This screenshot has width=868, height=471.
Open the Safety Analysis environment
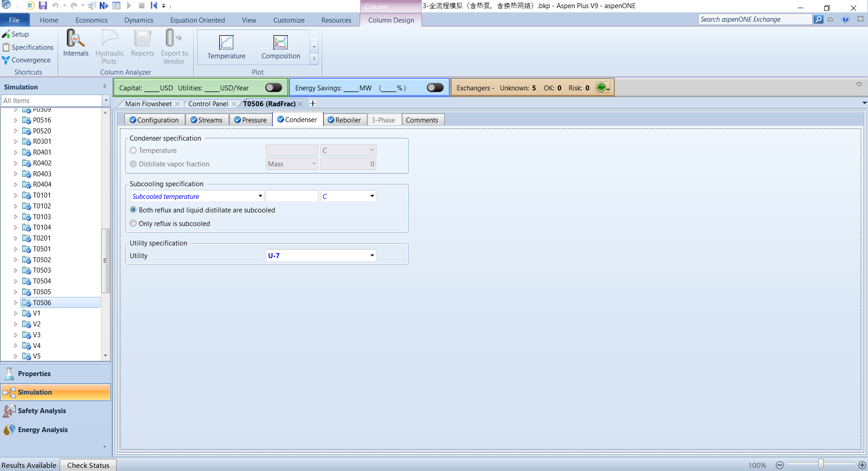pos(56,411)
